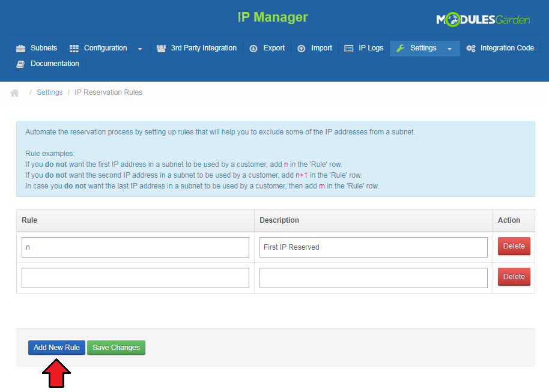Focus the empty Rule field in second row
Image resolution: width=549 pixels, height=392 pixels.
point(135,278)
